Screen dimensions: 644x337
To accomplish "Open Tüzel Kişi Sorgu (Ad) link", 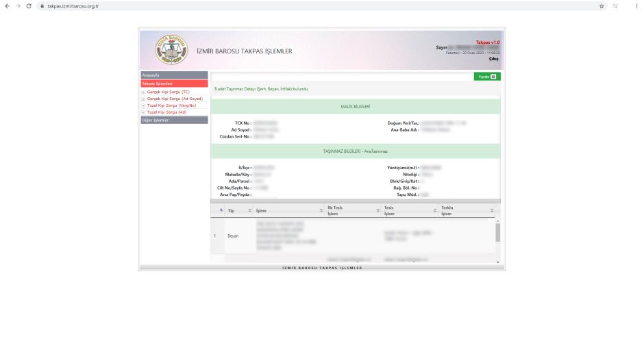I will [166, 112].
